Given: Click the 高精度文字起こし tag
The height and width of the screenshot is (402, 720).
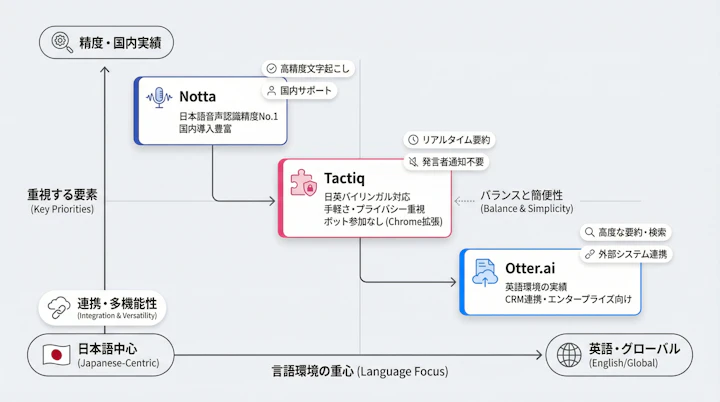Looking at the screenshot, I should point(308,68).
